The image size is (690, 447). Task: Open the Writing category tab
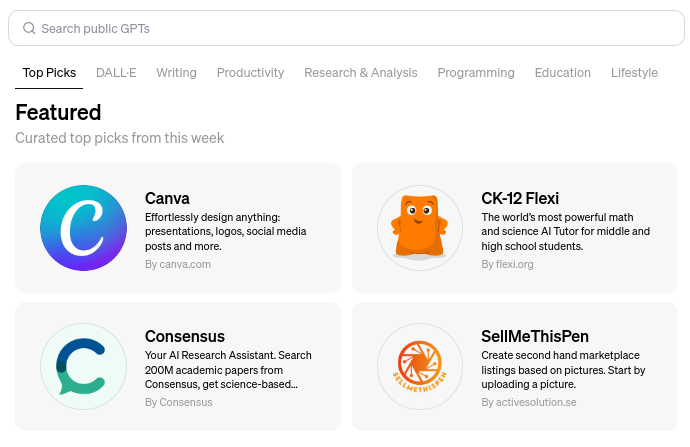pyautogui.click(x=176, y=73)
